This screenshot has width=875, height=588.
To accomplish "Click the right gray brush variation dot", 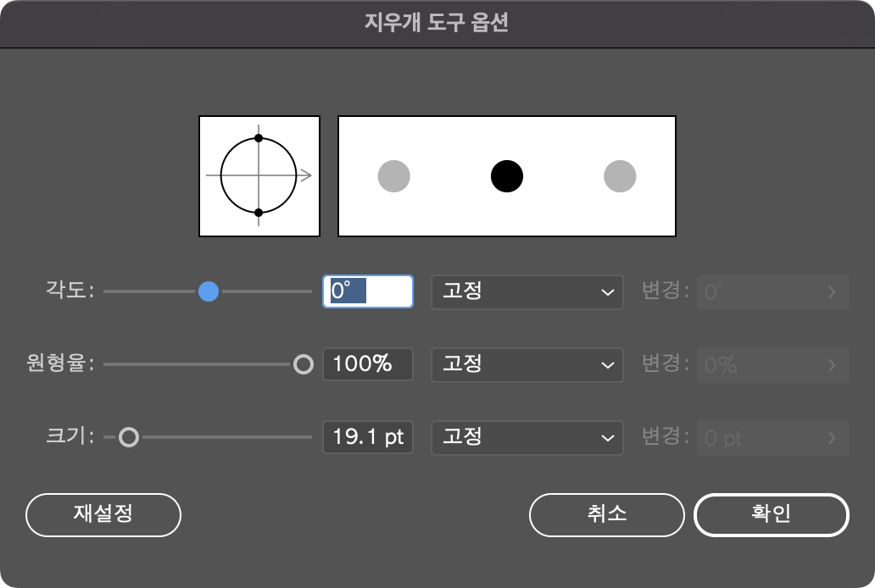I will 619,175.
